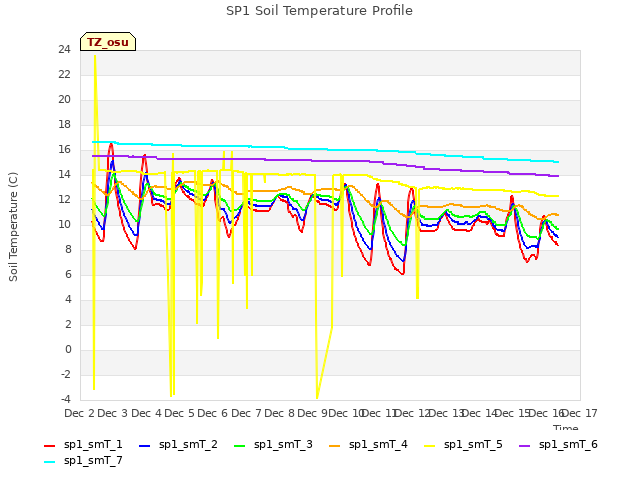The image size is (640, 480).
Task: Click the yellow dip to -4 near Dec 9
Action: click(x=317, y=398)
